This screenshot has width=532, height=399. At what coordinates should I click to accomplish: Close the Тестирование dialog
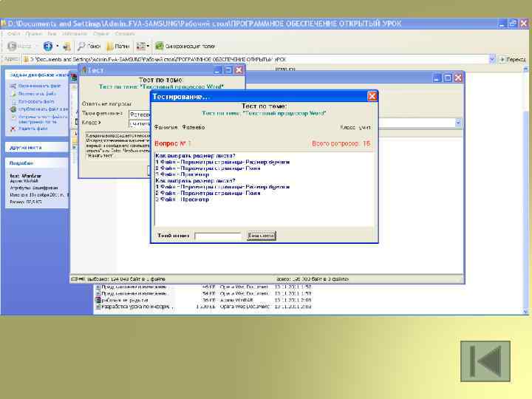click(x=372, y=96)
